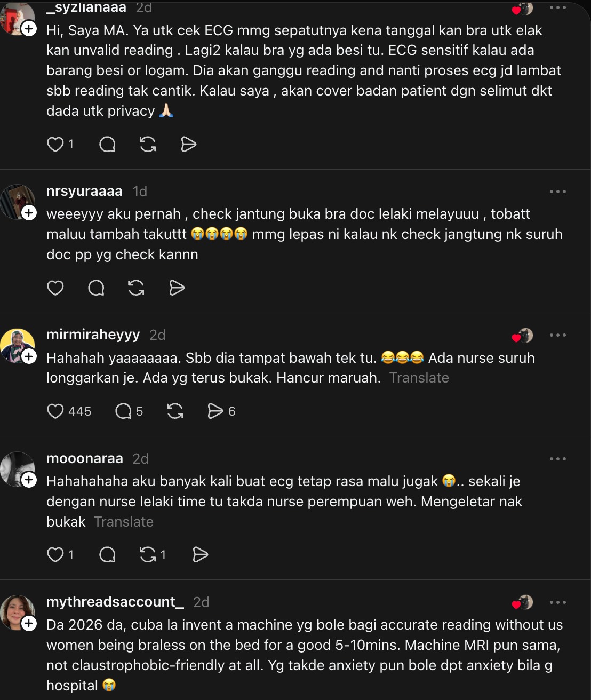
Task: Open more options for mirmiraheyyy's comment
Action: (557, 335)
